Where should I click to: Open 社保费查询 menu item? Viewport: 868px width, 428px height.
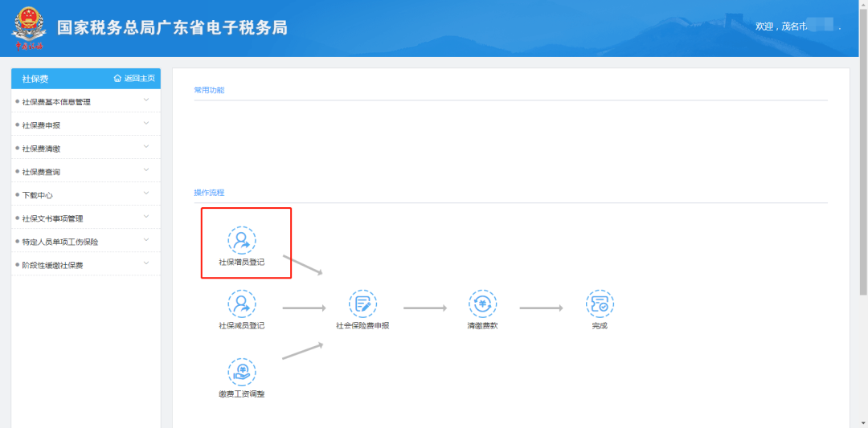tap(86, 171)
